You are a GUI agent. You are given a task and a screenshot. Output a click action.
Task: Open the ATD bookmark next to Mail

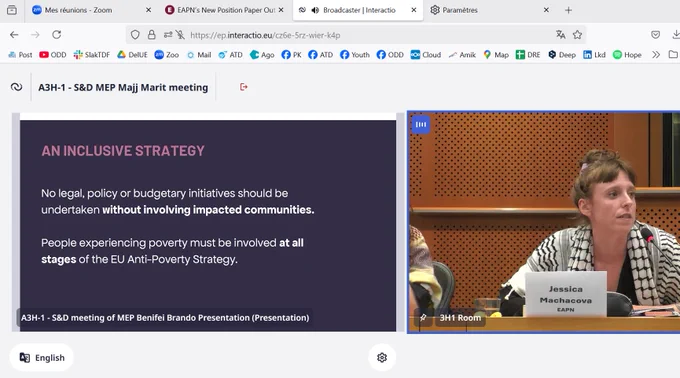click(230, 55)
